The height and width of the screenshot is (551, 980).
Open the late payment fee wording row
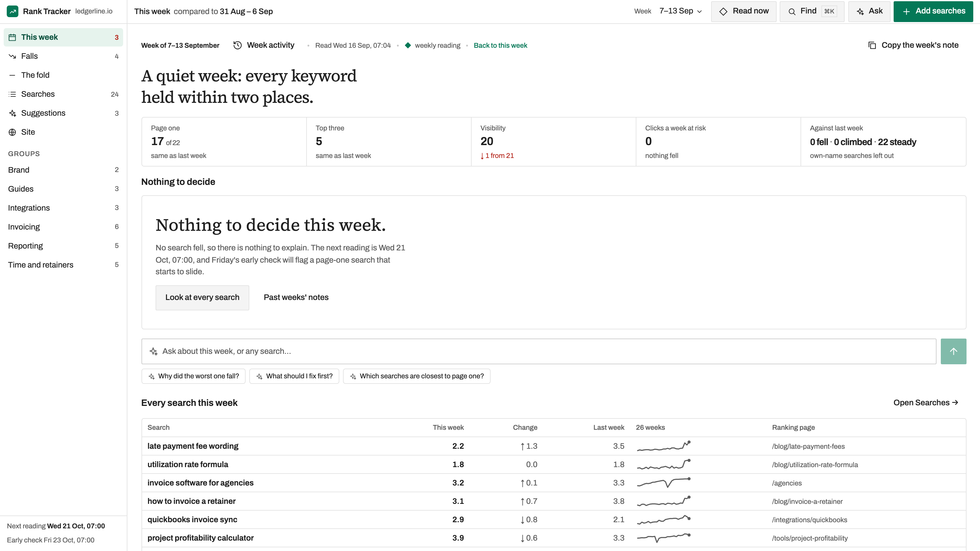pyautogui.click(x=553, y=446)
